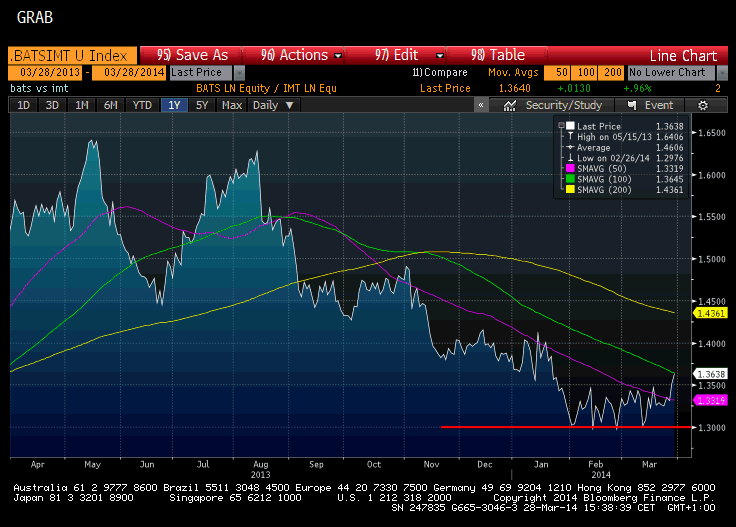Open the No Lower Chart dropdown arrow
This screenshot has width=736, height=527.
click(x=722, y=73)
